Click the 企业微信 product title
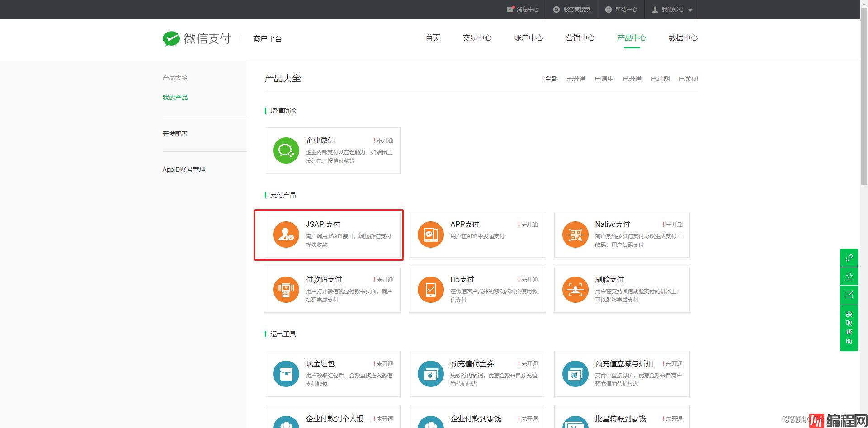868x428 pixels. [x=320, y=140]
